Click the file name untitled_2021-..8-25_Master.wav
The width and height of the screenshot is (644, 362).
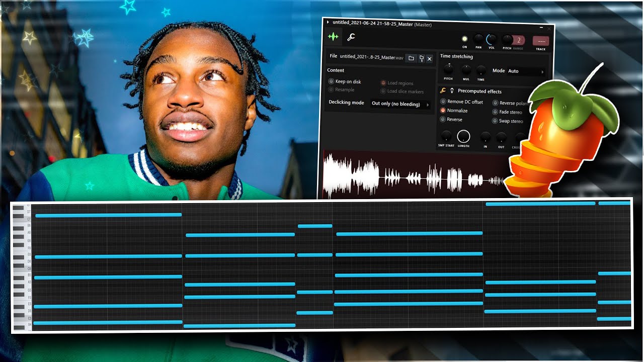[x=371, y=57]
